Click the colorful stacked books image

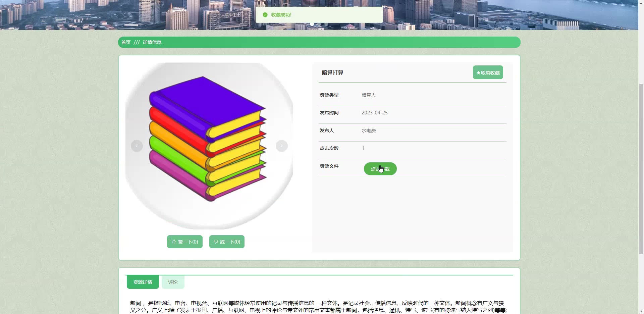point(208,139)
